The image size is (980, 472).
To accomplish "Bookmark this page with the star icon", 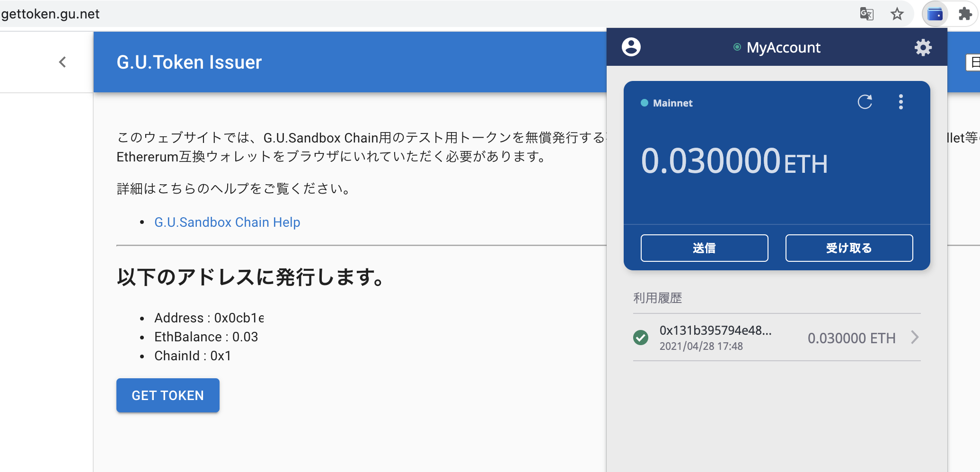I will pos(897,14).
